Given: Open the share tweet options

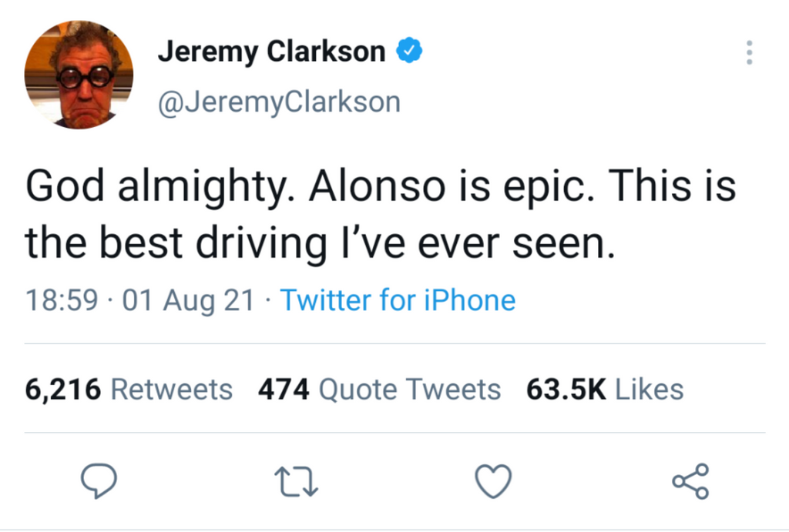Looking at the screenshot, I should (690, 482).
